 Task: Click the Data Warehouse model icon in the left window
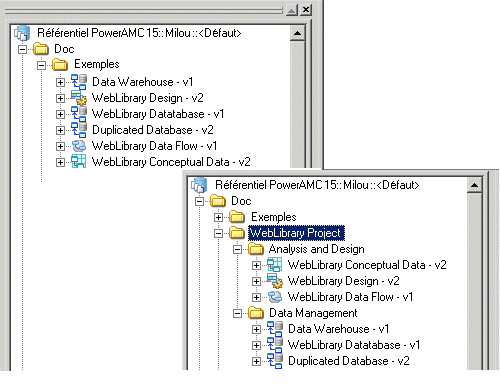[x=79, y=82]
